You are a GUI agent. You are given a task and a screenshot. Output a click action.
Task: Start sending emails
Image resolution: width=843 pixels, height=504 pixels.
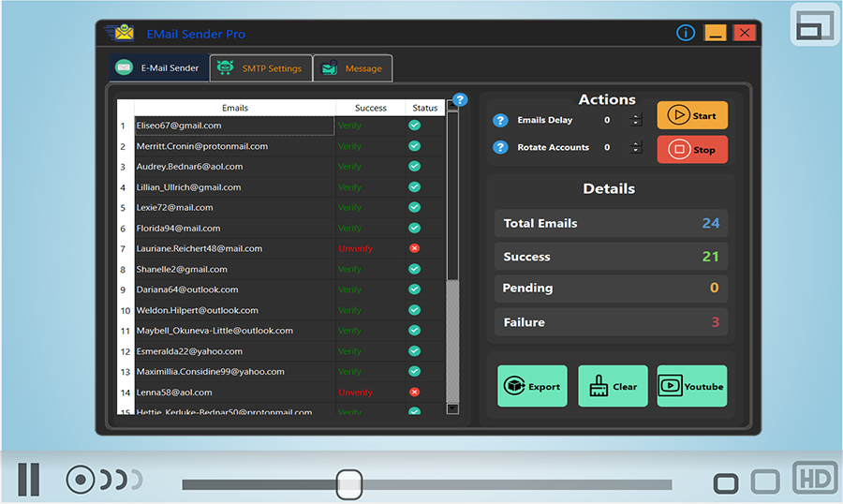coord(692,115)
